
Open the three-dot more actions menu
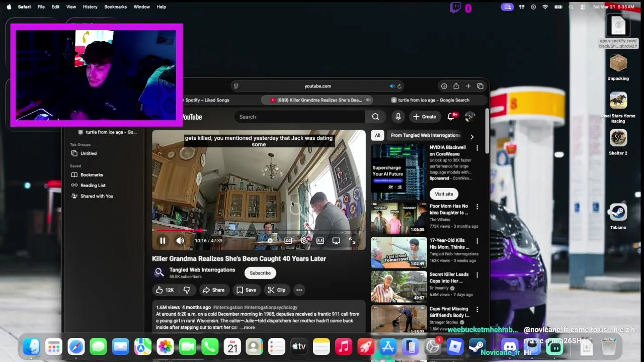299,290
